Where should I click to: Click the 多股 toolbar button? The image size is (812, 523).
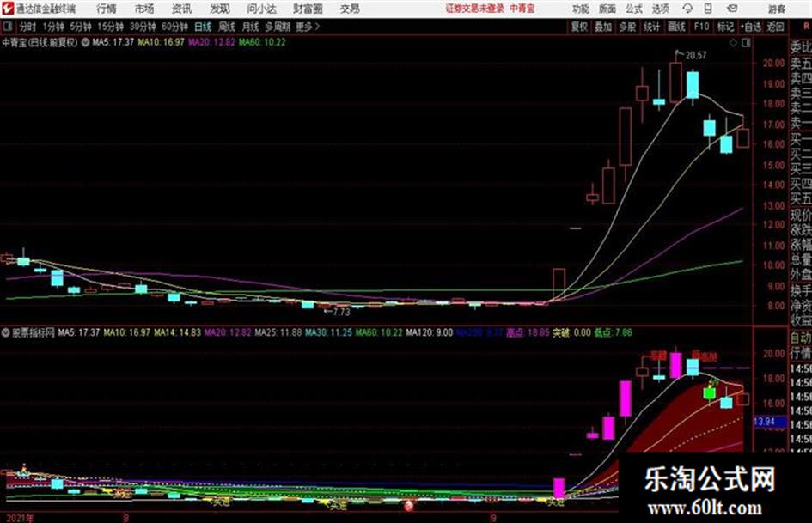point(627,27)
